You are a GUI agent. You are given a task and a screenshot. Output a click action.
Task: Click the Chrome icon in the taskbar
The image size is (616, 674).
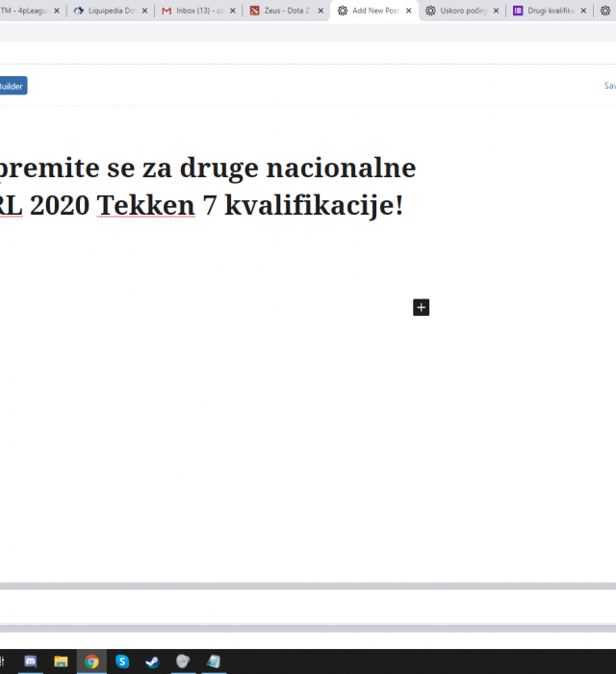pos(91,661)
